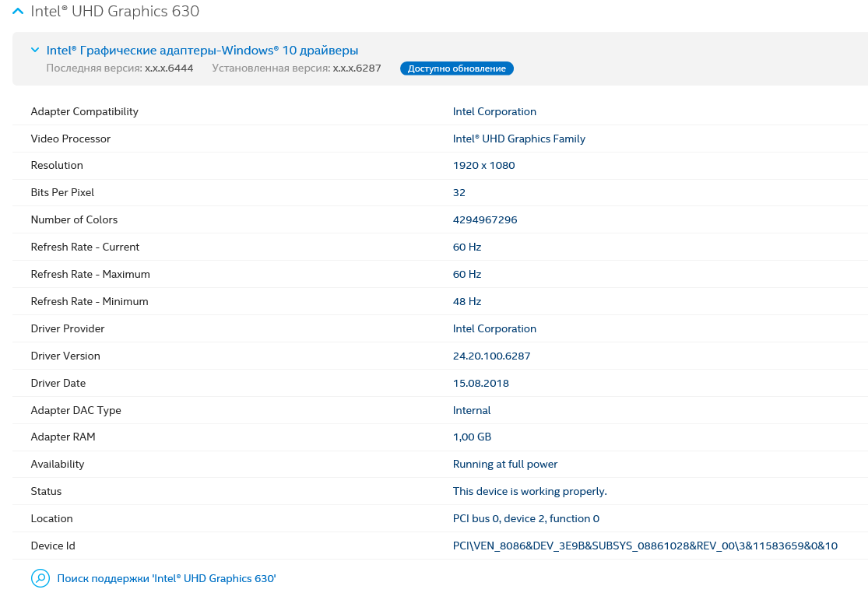
Task: Click the search support magnifier icon
Action: click(x=40, y=578)
